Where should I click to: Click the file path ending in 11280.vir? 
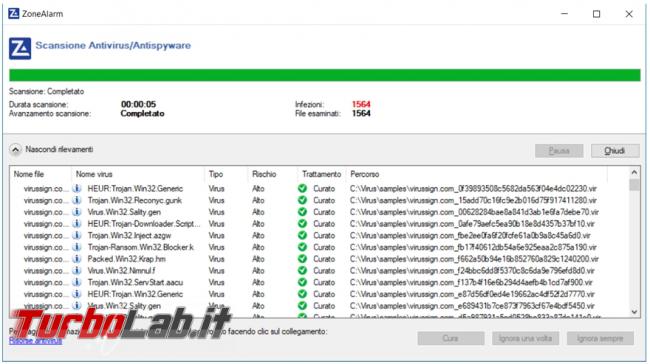click(x=473, y=200)
